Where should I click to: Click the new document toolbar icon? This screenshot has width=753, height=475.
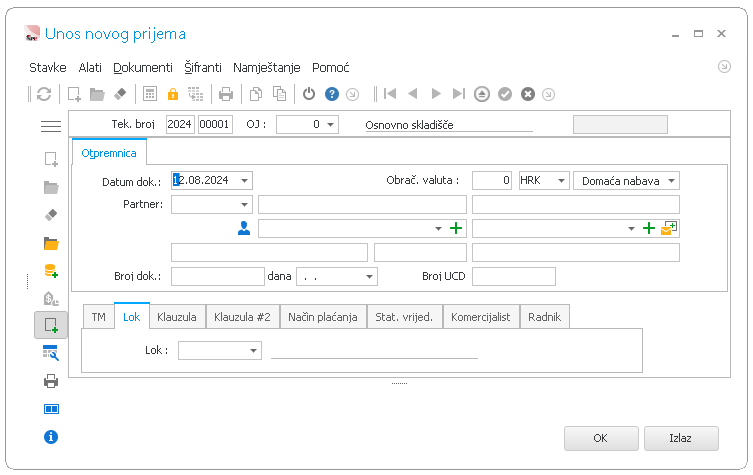pyautogui.click(x=74, y=94)
